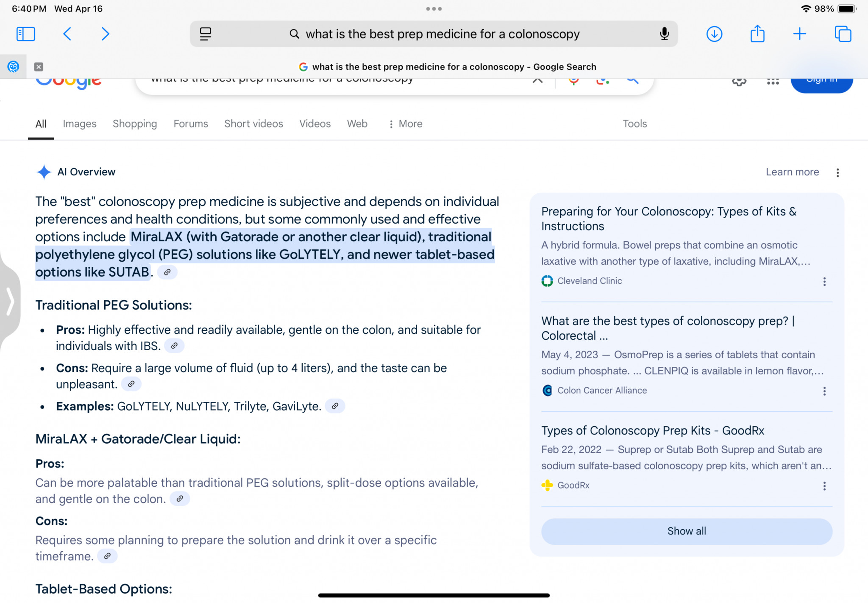Open source link after 'timeframe'

[107, 556]
